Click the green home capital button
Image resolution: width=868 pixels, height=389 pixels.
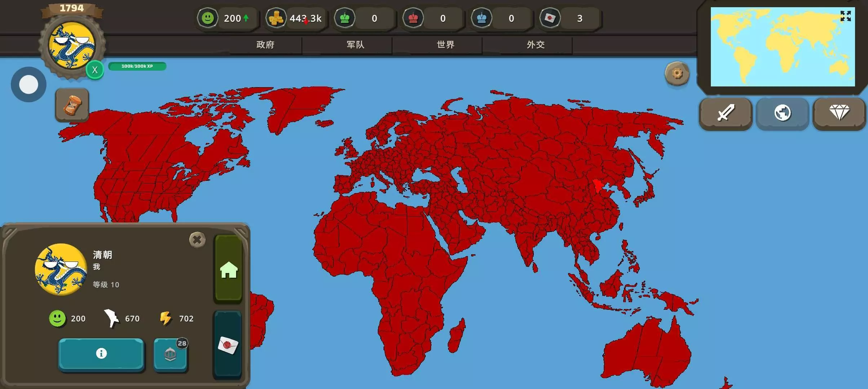coord(229,269)
